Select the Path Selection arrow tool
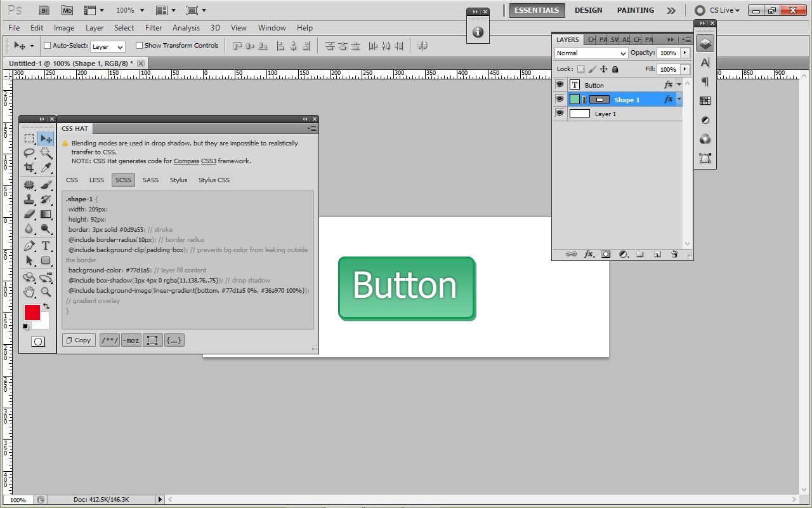The image size is (812, 508). coord(29,260)
